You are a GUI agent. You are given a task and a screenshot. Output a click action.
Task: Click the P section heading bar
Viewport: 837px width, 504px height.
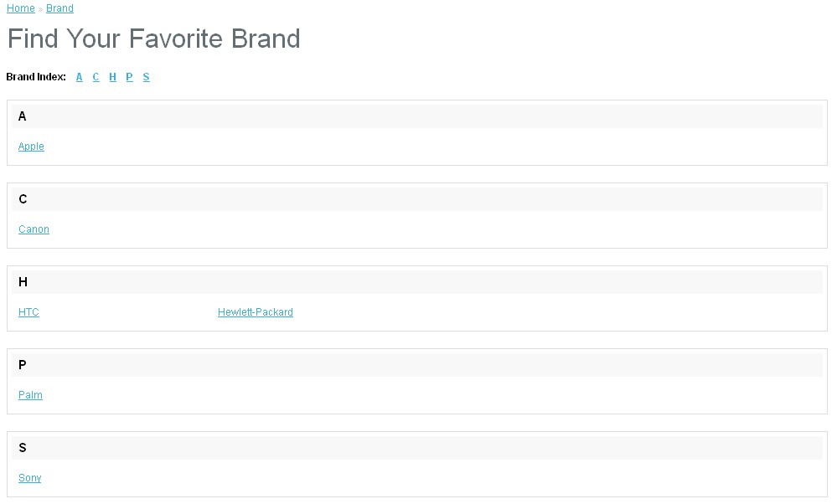click(416, 365)
